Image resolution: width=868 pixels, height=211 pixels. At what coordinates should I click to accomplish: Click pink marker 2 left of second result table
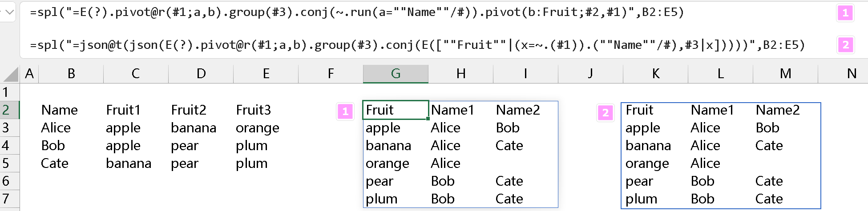tap(605, 113)
